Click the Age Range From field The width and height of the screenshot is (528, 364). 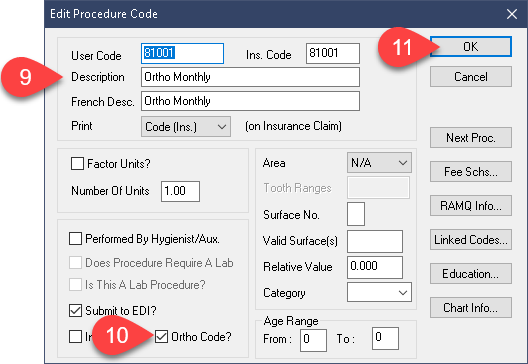pyautogui.click(x=313, y=339)
